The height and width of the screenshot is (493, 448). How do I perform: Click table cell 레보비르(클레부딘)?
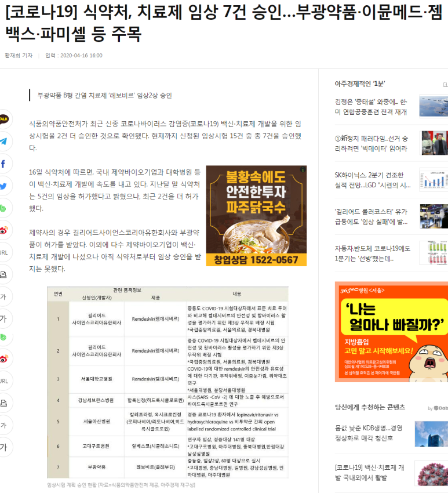tap(155, 467)
